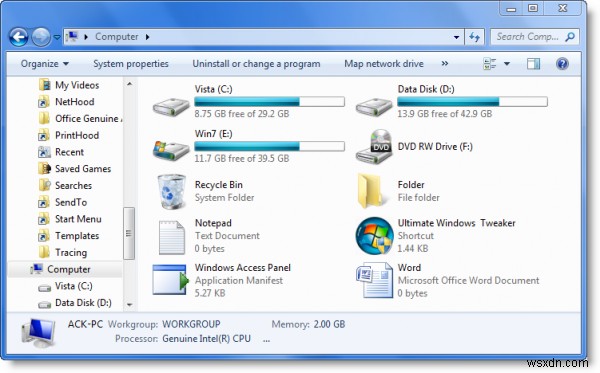Click the DVD RW Drive (F:) label
Screen dimensions: 600x373
(435, 147)
